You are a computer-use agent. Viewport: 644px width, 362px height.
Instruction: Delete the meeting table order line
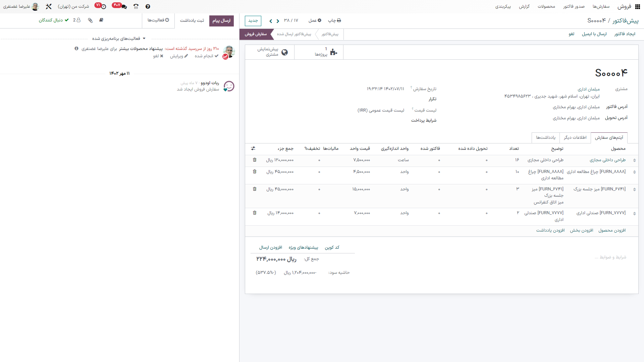[x=255, y=189]
